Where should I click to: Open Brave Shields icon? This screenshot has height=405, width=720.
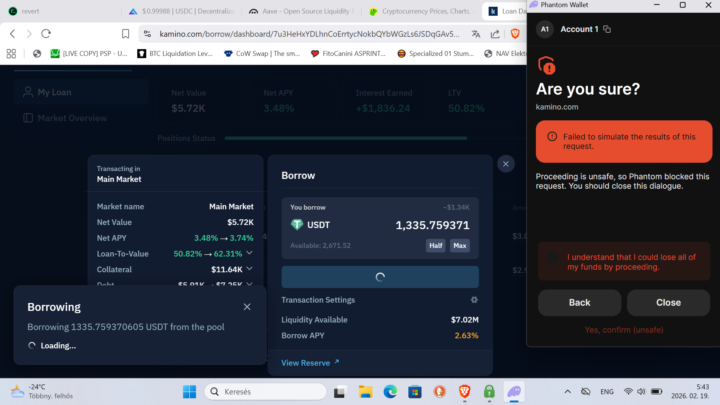click(515, 34)
